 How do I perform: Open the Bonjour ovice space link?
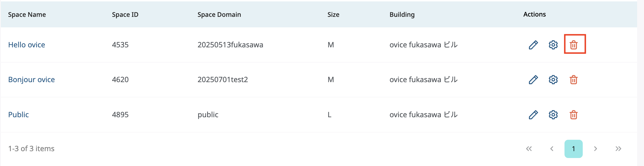(x=31, y=80)
